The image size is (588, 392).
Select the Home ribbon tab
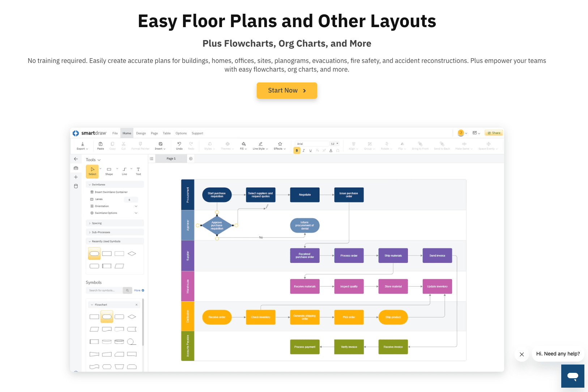[127, 133]
